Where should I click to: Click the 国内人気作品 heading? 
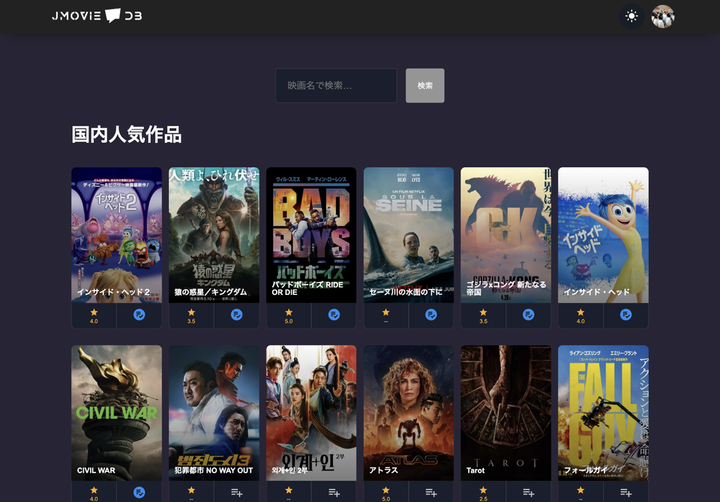coord(126,135)
